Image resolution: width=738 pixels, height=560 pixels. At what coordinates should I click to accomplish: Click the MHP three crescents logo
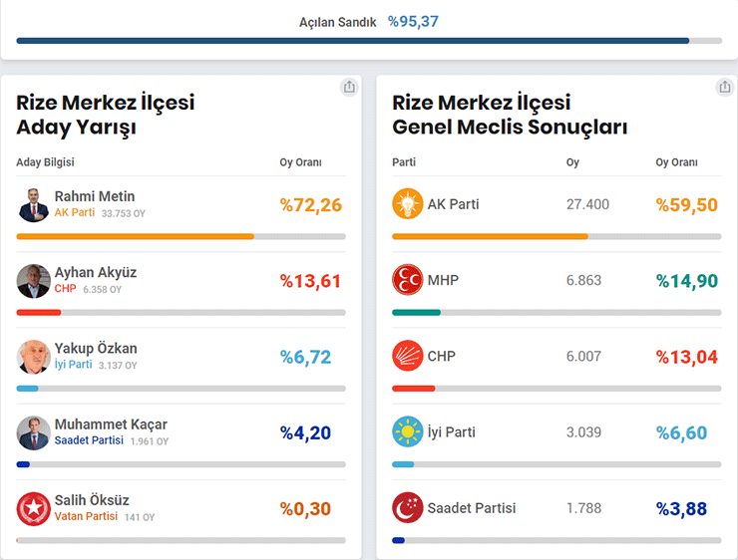(408, 280)
